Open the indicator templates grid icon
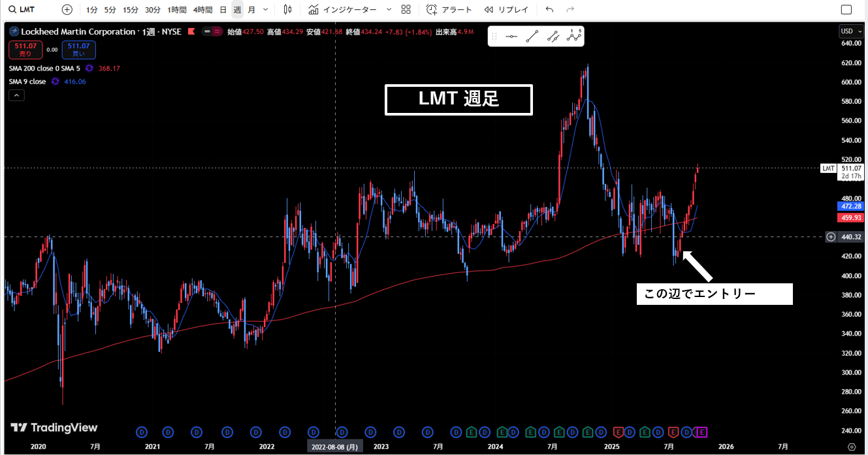The image size is (868, 455). click(x=406, y=10)
